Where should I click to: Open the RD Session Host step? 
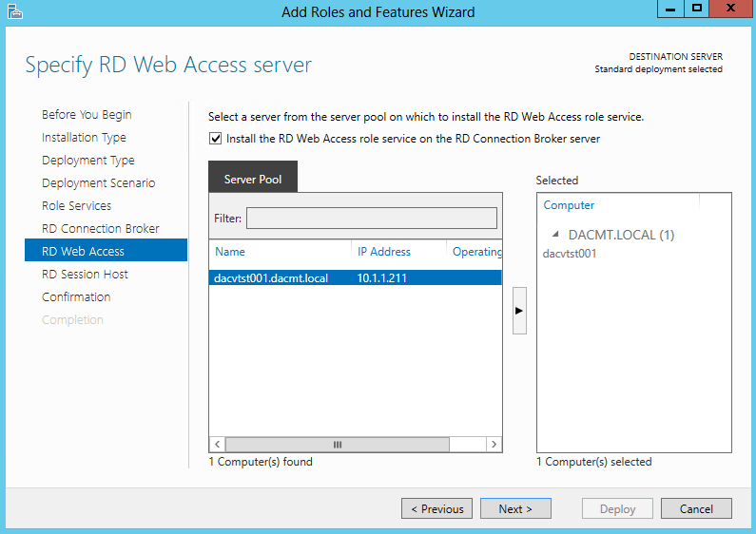click(x=85, y=275)
